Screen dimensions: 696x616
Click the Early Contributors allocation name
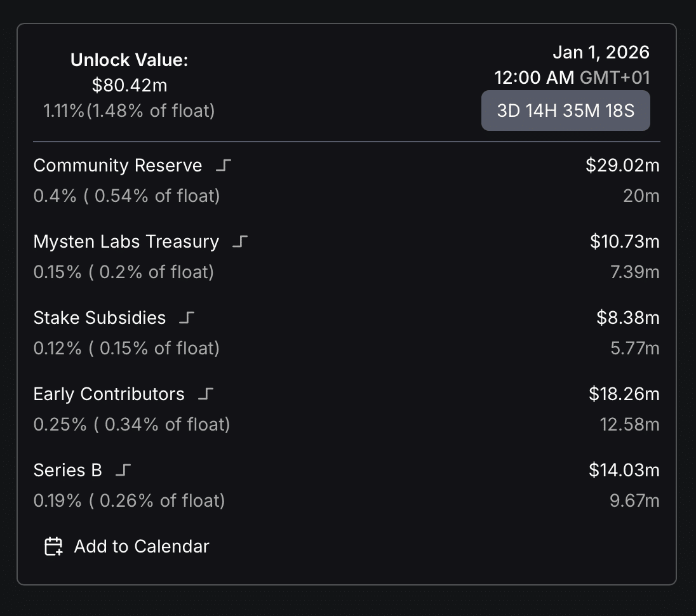click(x=109, y=394)
